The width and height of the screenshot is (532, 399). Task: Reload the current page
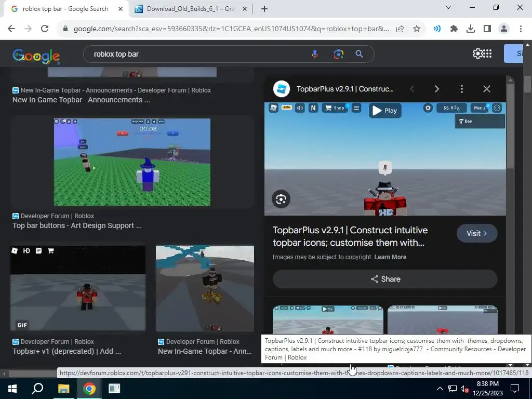45,29
